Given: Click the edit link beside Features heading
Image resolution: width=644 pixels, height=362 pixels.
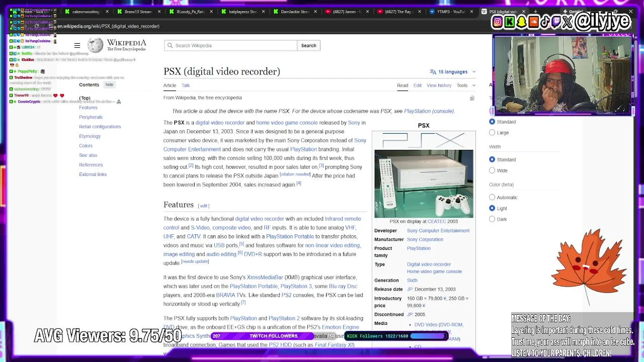Looking at the screenshot, I should (204, 206).
